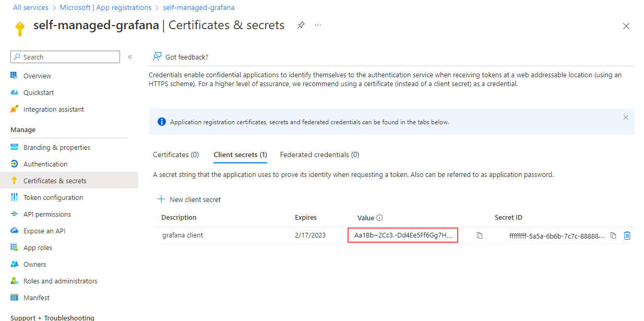644x321 pixels.
Task: Click the blue info icon in banner
Action: point(162,122)
